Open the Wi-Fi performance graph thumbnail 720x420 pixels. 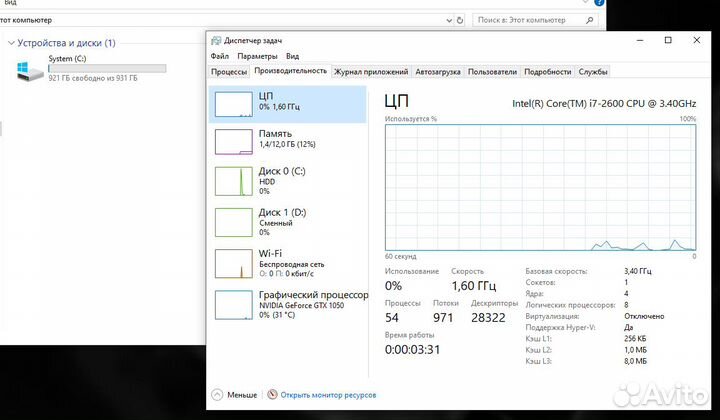click(x=234, y=263)
